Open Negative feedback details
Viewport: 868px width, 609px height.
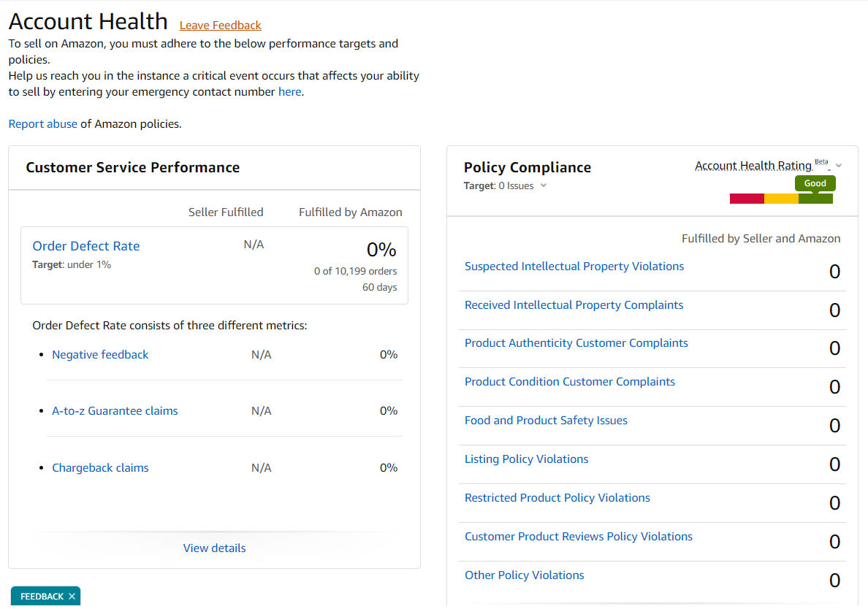point(100,355)
